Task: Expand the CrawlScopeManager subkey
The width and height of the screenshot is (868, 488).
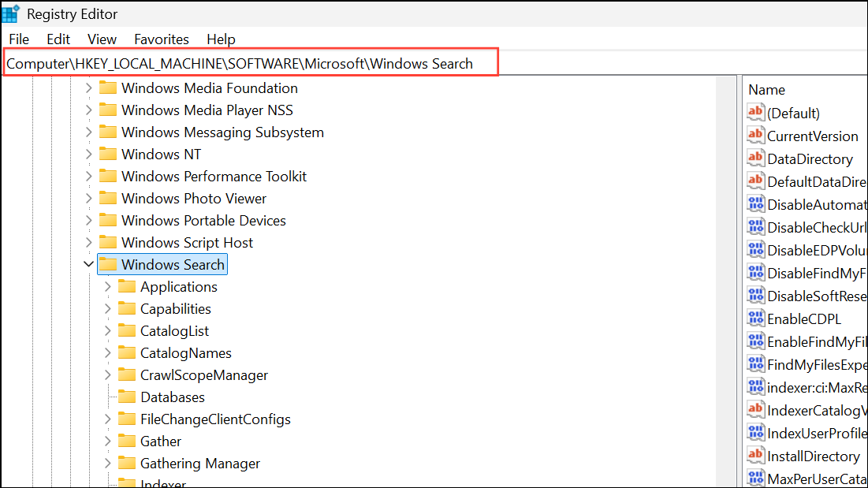Action: coord(108,375)
